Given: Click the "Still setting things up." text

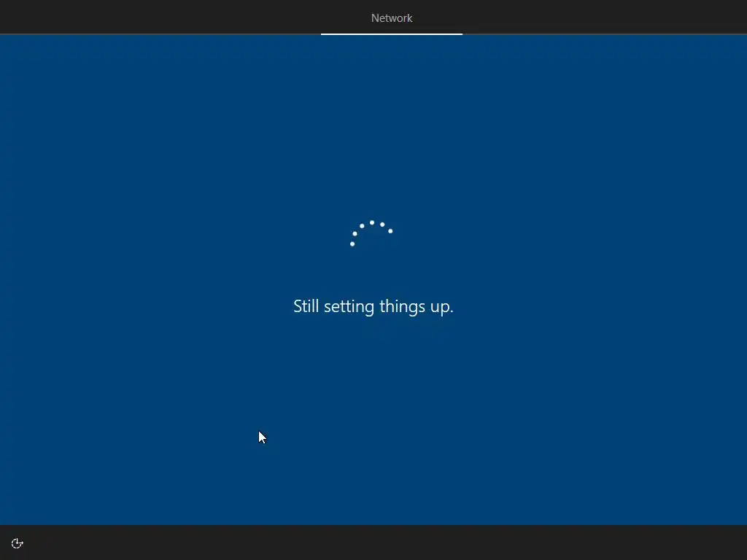Looking at the screenshot, I should point(373,306).
